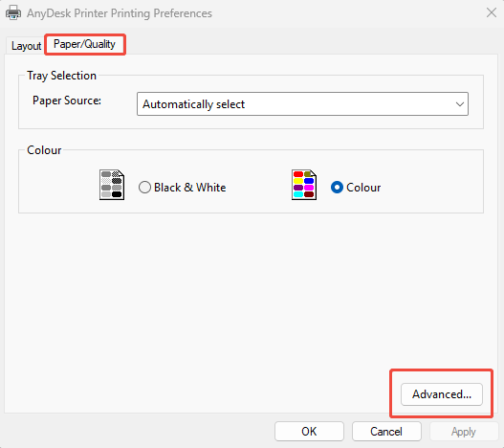Click the Paper Source: label
The width and height of the screenshot is (504, 448).
coord(67,101)
